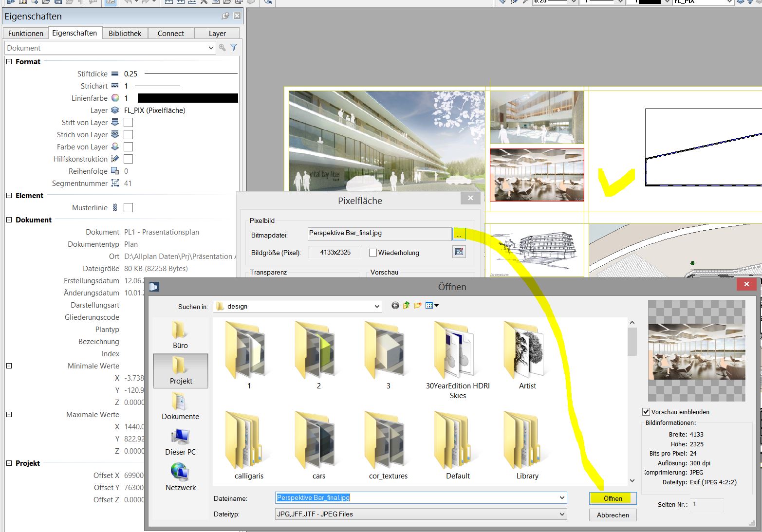This screenshot has width=762, height=532.
Task: Expand the Dateityp file type dropdown
Action: (x=562, y=514)
